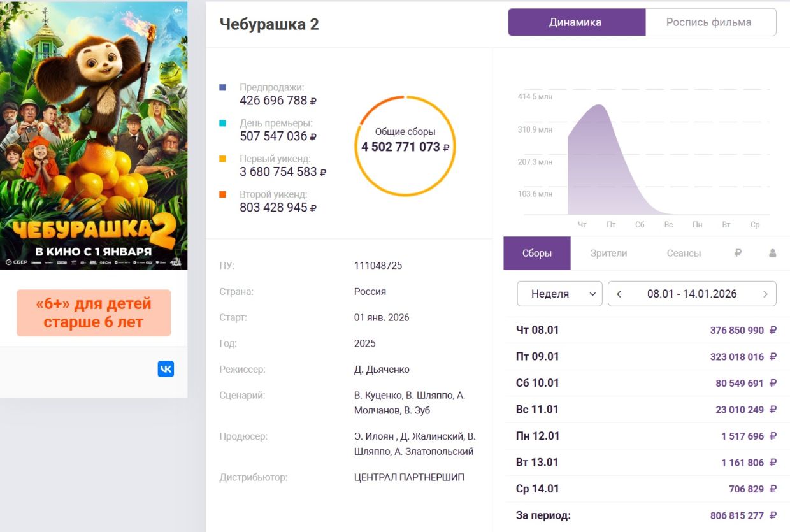The image size is (790, 532).
Task: Click the ЦЕНТРАЛ ПАРТНЕРШИП distributor name
Action: [x=409, y=477]
